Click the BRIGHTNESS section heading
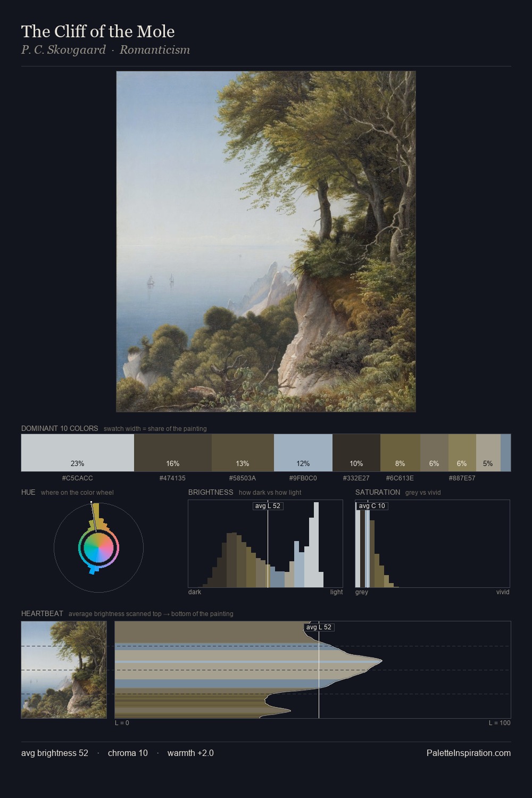 (211, 492)
